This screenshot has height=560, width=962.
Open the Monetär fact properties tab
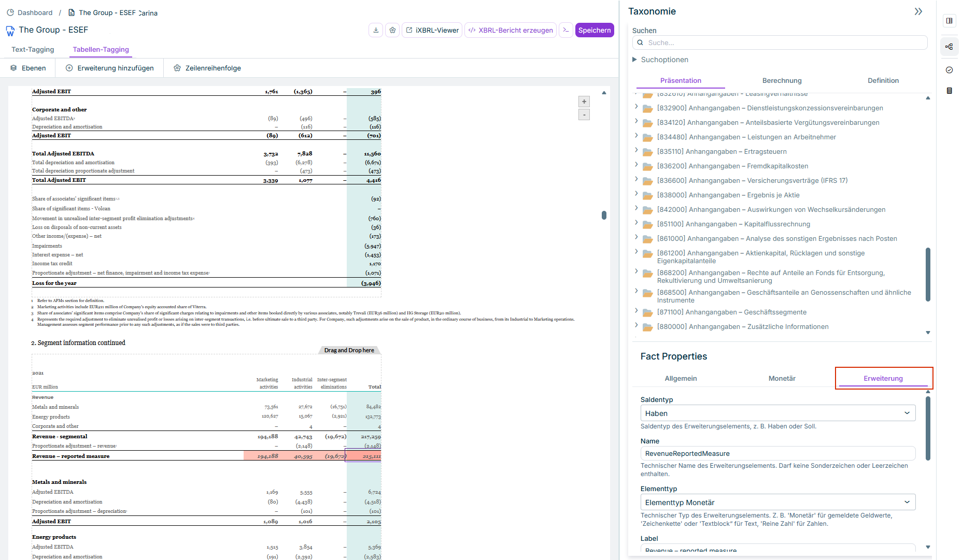(782, 379)
